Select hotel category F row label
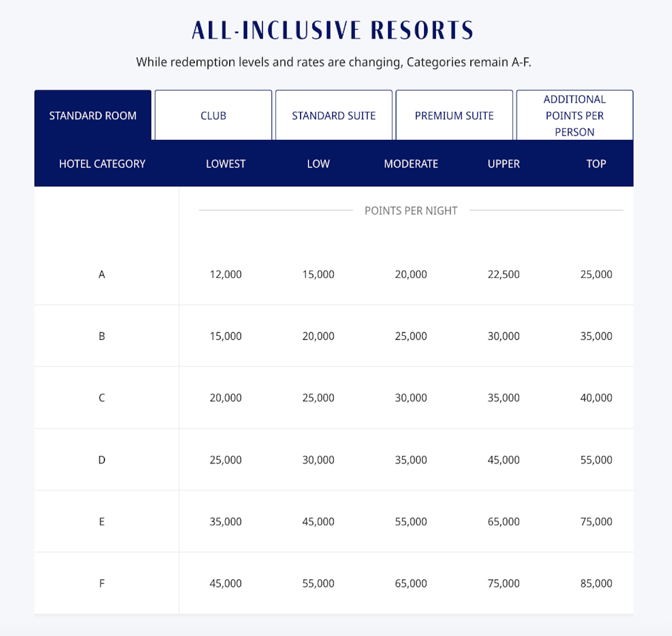 coord(102,583)
